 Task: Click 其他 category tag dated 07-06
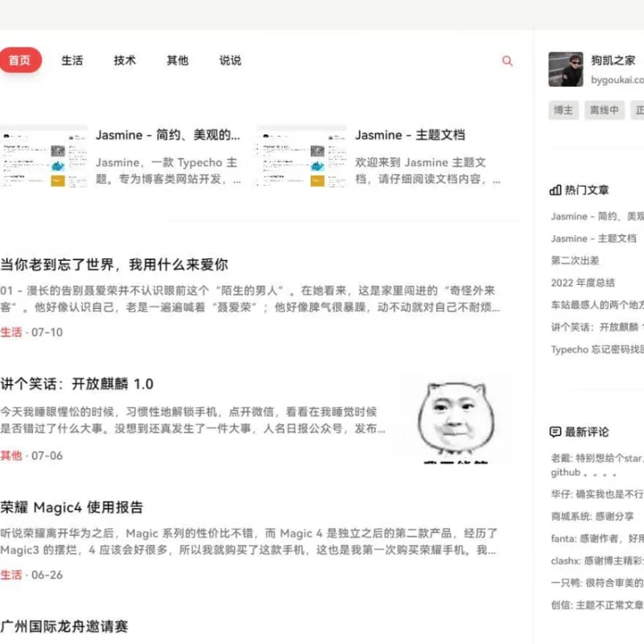pyautogui.click(x=11, y=456)
